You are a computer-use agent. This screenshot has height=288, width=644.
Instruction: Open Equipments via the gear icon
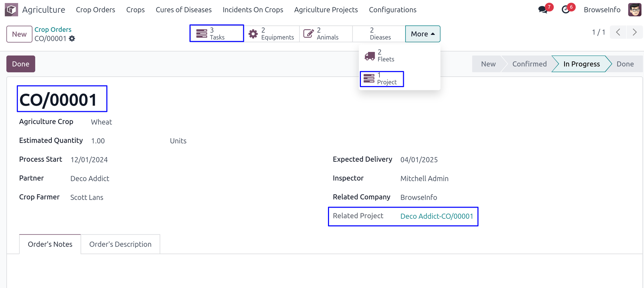tap(253, 34)
